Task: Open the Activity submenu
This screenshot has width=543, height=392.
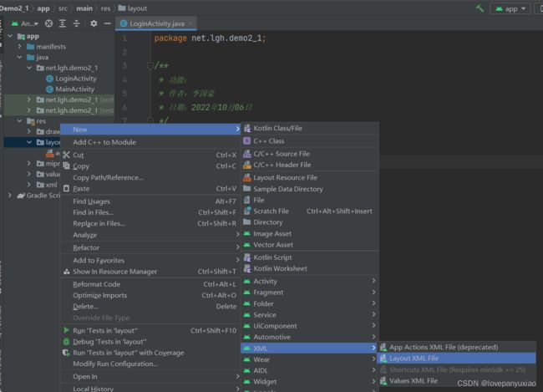Action: coord(310,281)
